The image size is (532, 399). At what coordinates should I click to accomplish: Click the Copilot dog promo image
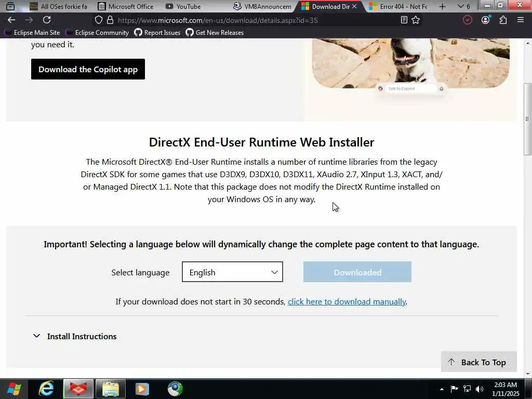tap(410, 63)
